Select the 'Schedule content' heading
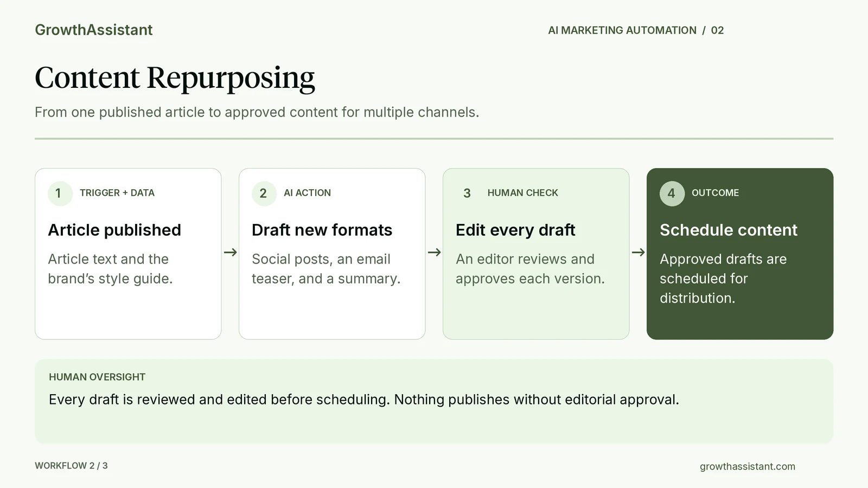868x488 pixels. 729,230
